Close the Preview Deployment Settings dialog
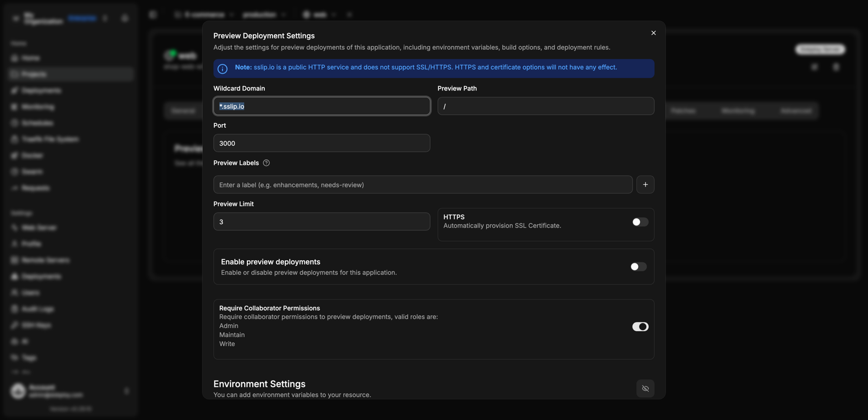The height and width of the screenshot is (420, 868). pyautogui.click(x=653, y=33)
